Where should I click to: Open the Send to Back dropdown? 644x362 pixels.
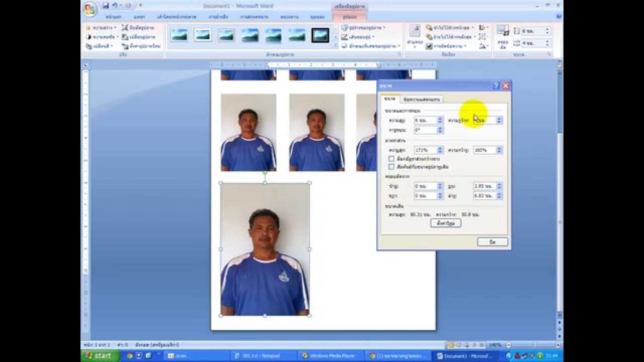[x=451, y=37]
